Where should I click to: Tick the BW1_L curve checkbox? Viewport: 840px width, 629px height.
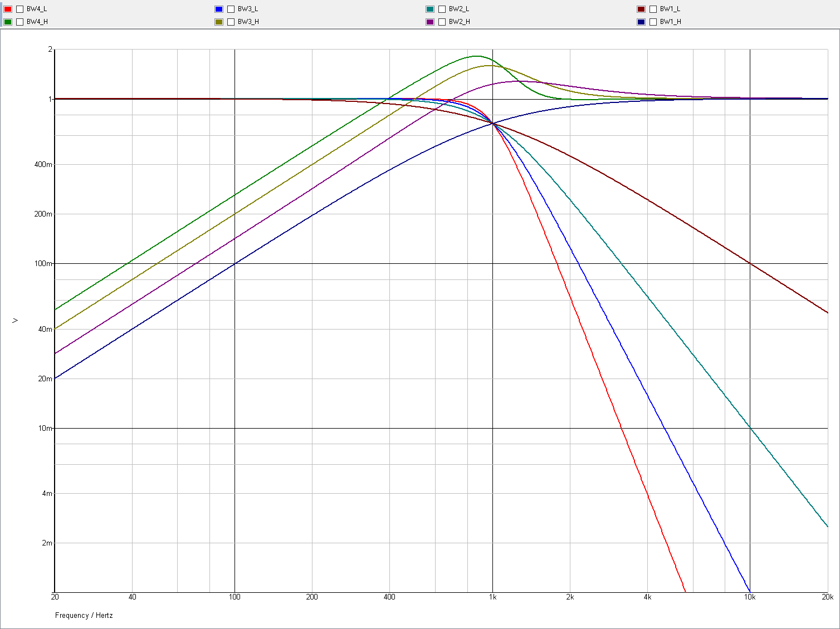point(653,9)
